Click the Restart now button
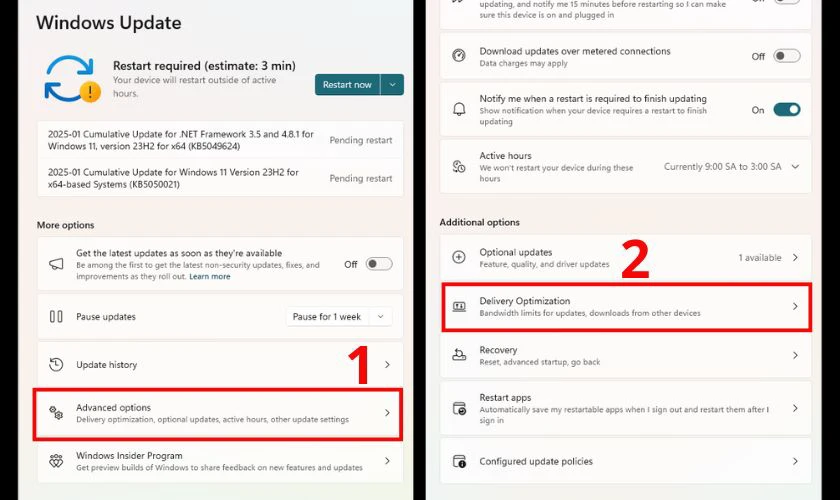The width and height of the screenshot is (840, 500). [347, 85]
